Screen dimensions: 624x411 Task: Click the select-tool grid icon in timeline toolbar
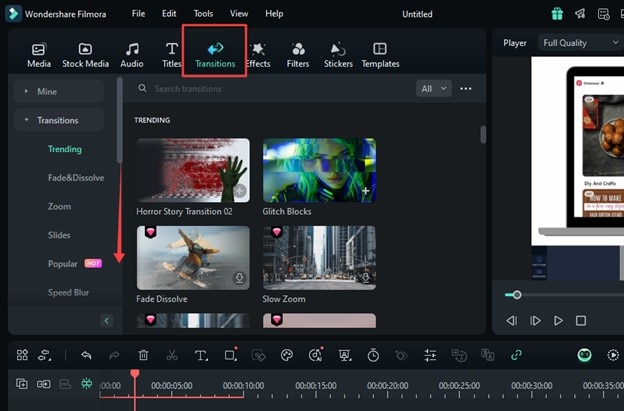tap(22, 355)
